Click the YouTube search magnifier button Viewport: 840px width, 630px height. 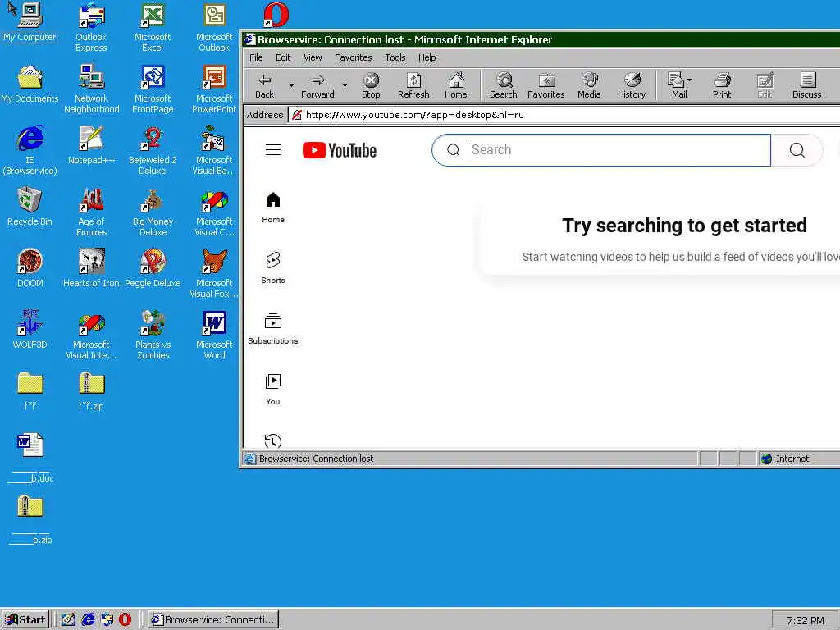click(797, 150)
